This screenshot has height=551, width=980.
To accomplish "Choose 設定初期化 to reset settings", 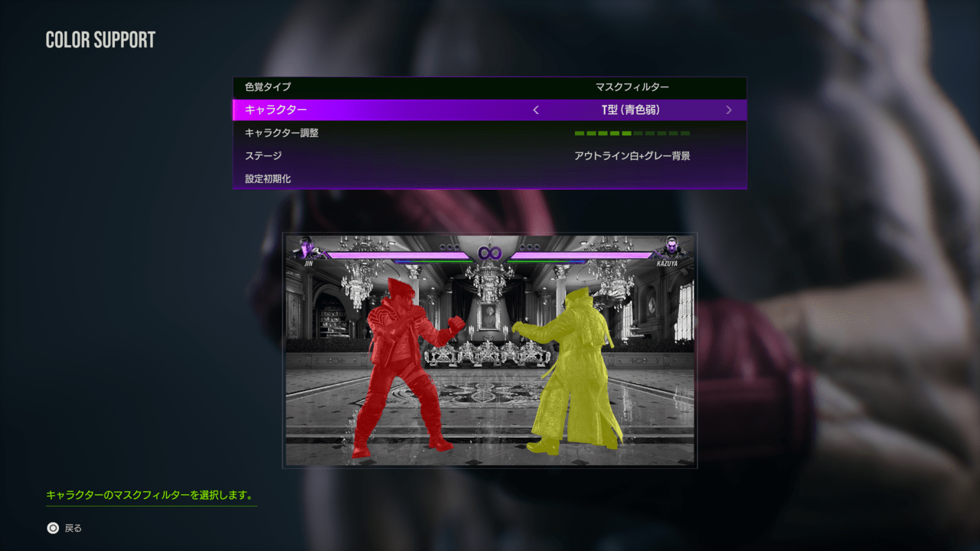I will tap(489, 178).
